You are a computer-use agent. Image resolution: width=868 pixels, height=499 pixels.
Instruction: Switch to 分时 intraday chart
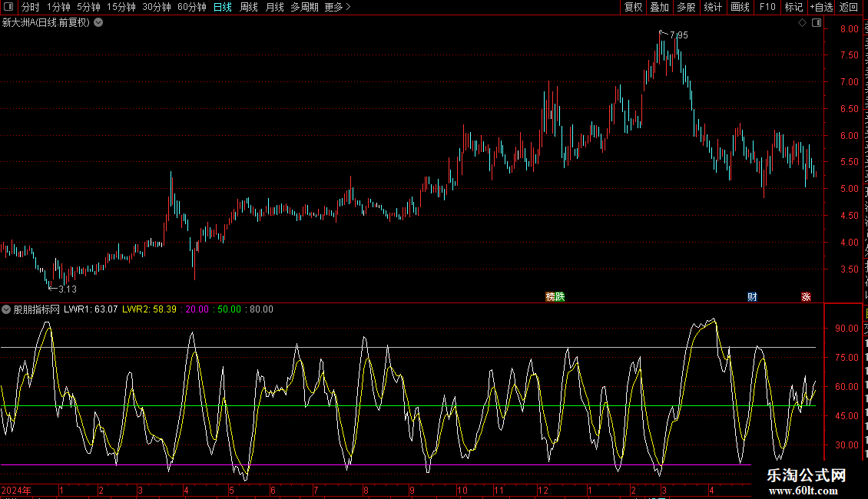31,7
